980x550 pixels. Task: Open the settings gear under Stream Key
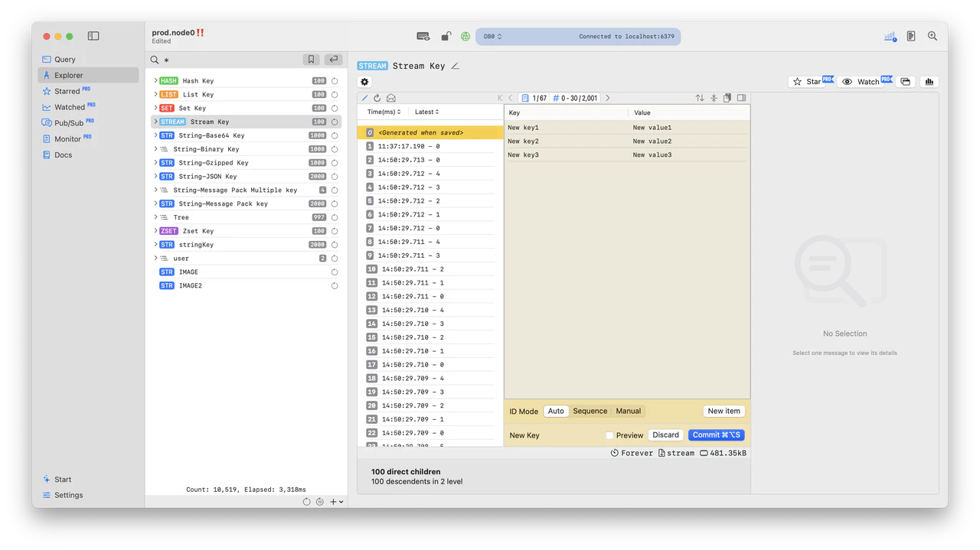tap(364, 81)
